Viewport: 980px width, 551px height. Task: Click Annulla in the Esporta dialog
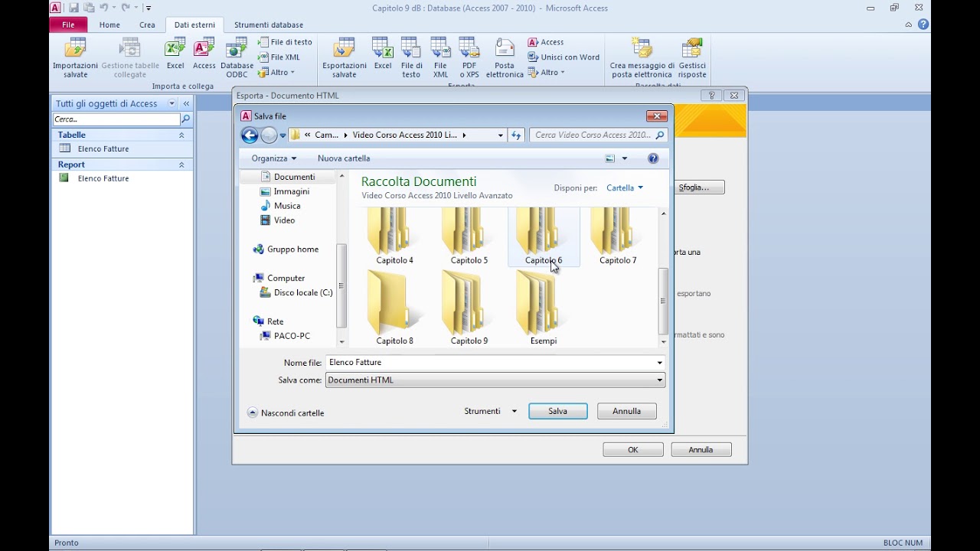[701, 450]
